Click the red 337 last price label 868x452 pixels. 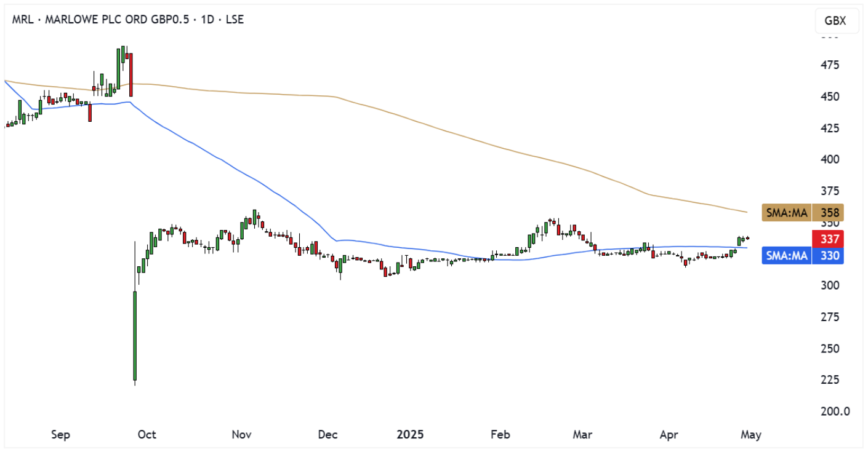827,239
